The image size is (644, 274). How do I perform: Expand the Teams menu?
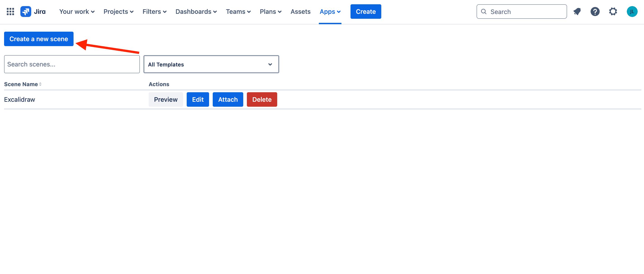tap(238, 12)
